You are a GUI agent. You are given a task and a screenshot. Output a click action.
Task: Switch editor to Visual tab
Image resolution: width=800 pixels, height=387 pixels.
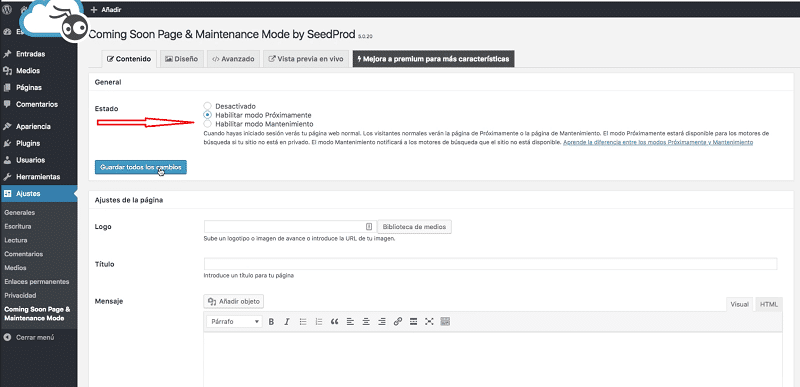(739, 304)
